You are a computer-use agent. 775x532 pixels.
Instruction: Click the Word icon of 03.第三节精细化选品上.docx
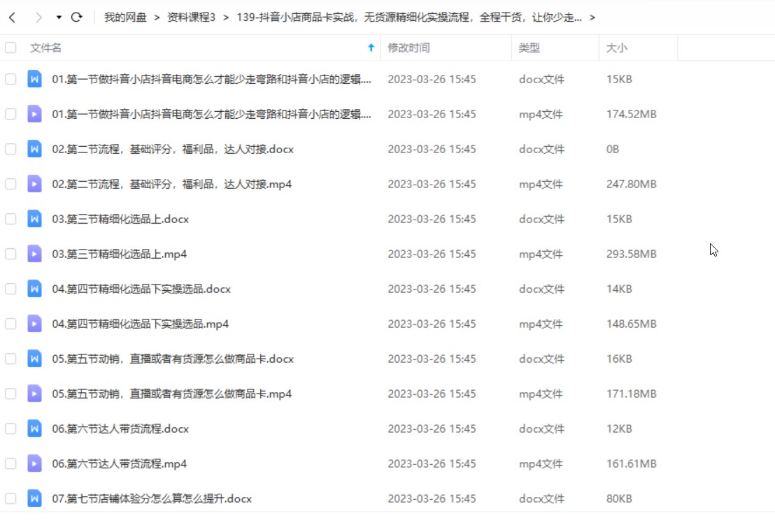[x=34, y=219]
